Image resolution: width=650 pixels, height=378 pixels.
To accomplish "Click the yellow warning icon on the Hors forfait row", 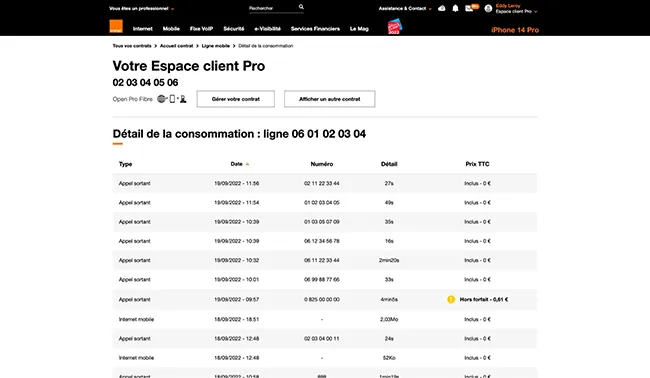I will (451, 299).
